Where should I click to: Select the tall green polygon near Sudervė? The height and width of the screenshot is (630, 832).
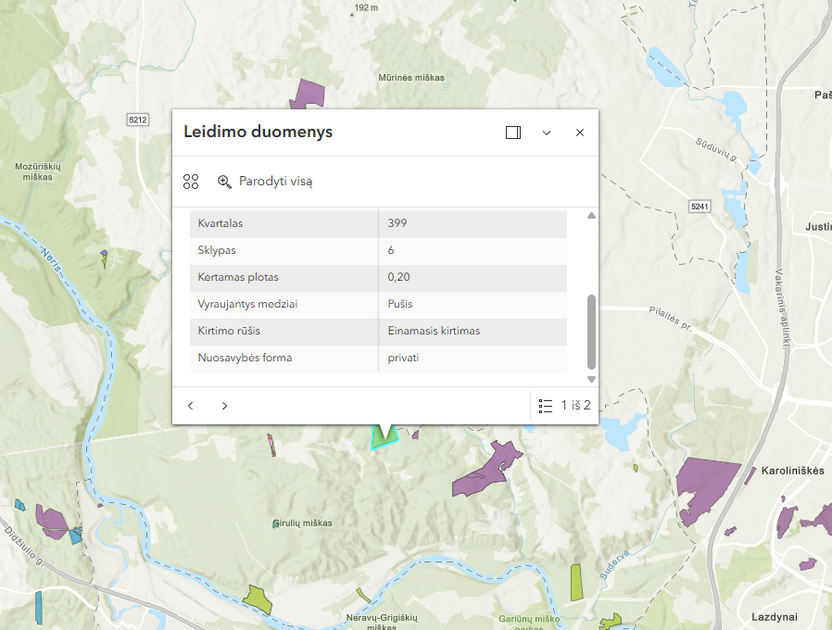coord(576,581)
